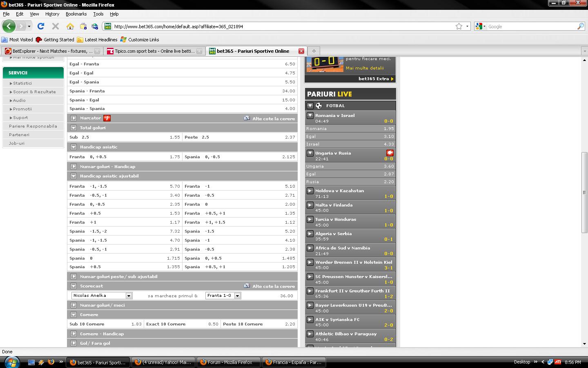Open the Tools menu
588x368 pixels.
pyautogui.click(x=98, y=14)
